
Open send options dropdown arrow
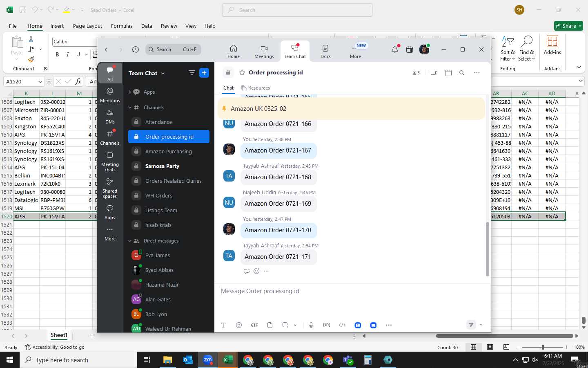click(481, 325)
